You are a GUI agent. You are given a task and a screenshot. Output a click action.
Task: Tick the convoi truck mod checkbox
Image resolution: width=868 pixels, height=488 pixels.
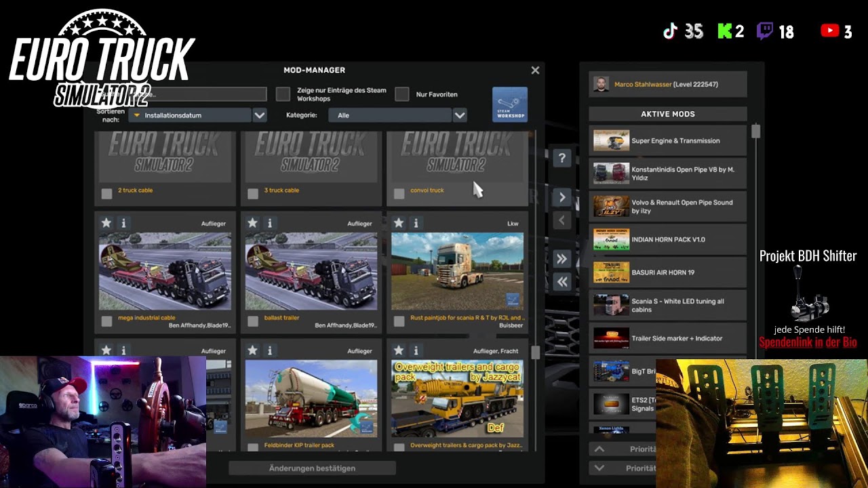tap(399, 194)
